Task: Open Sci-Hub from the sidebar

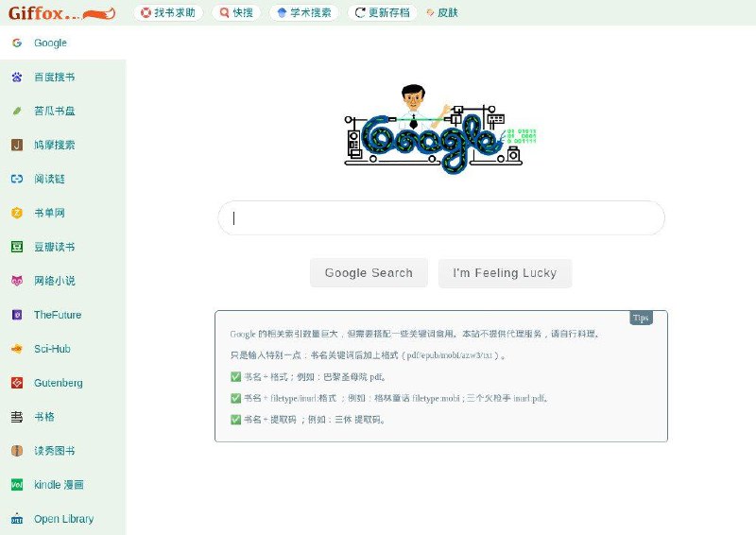Action: tap(63, 349)
